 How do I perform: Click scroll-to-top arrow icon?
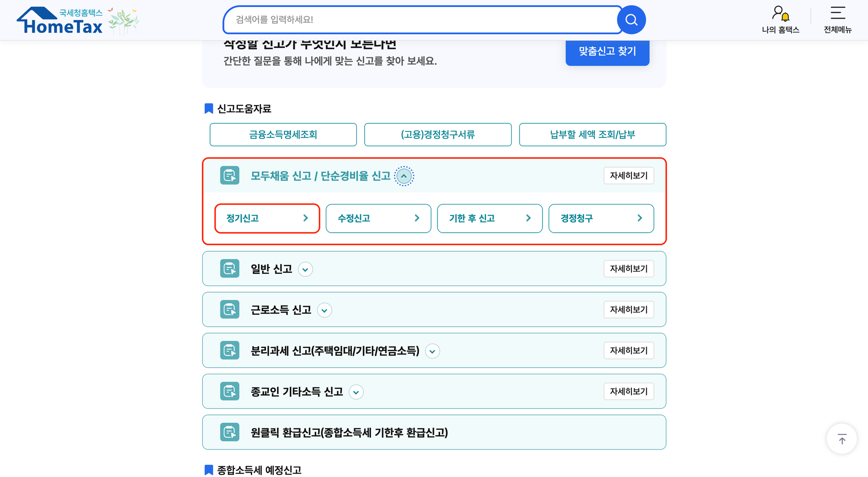[842, 439]
